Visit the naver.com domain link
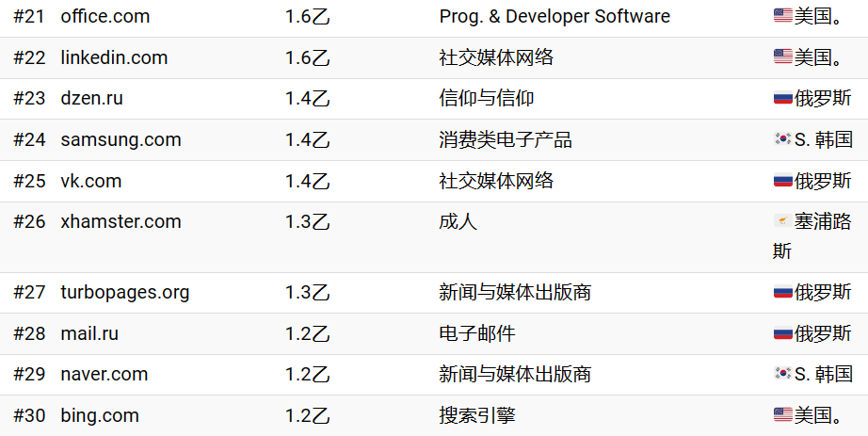This screenshot has height=436, width=868. pos(104,374)
